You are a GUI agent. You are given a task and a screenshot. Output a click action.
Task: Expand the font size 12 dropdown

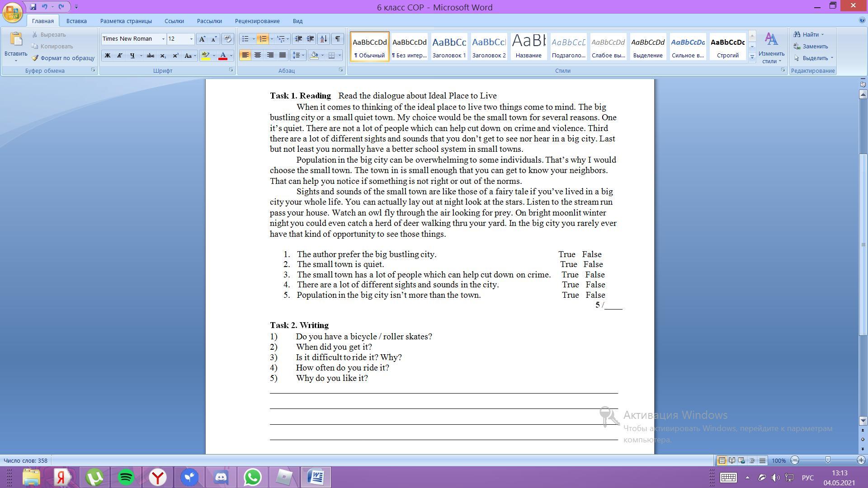pyautogui.click(x=191, y=39)
